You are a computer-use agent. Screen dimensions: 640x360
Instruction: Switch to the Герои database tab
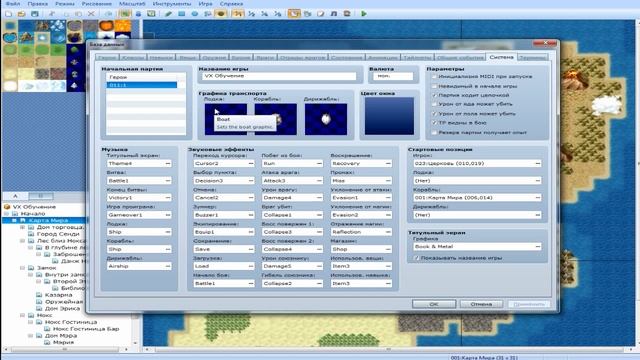pyautogui.click(x=107, y=58)
